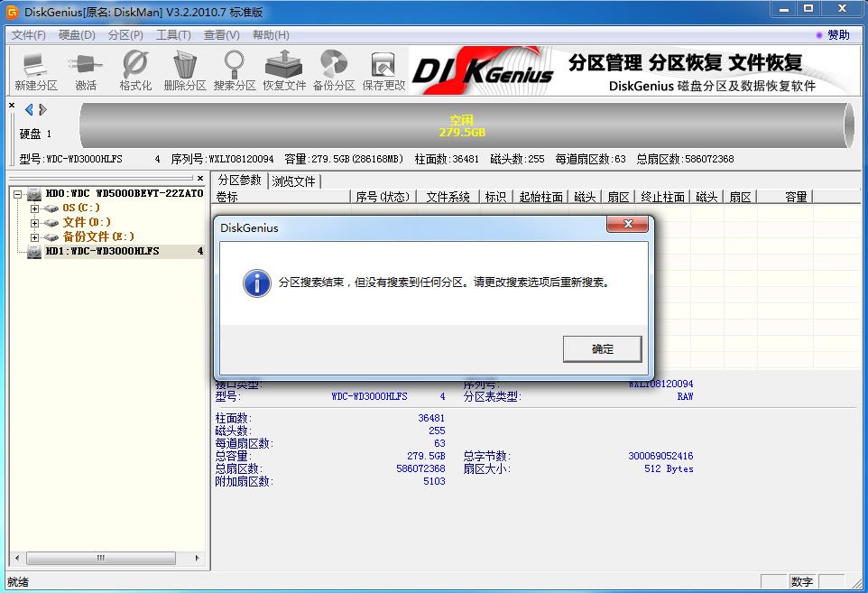Collapse the HD0 WDC disk tree node
The image size is (868, 593).
[x=18, y=194]
